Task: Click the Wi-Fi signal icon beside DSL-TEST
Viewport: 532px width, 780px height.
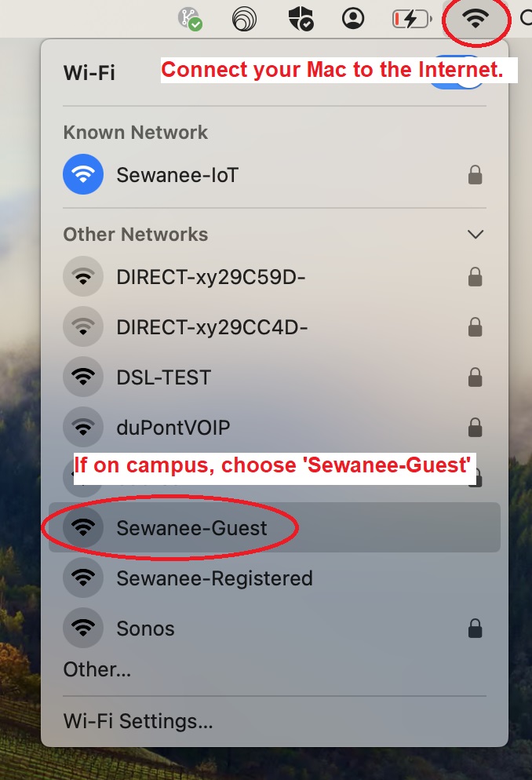Action: click(83, 377)
